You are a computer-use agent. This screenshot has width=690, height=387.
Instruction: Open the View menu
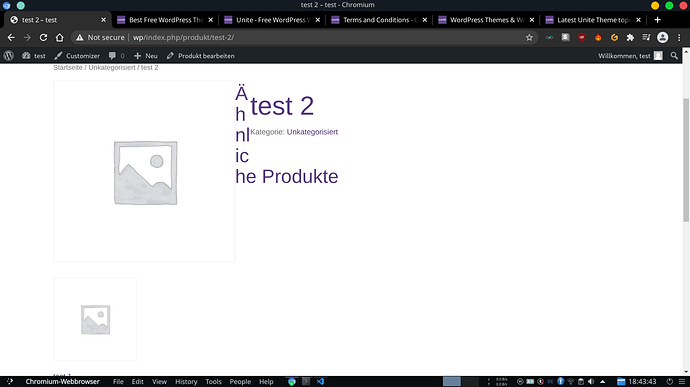click(x=159, y=382)
